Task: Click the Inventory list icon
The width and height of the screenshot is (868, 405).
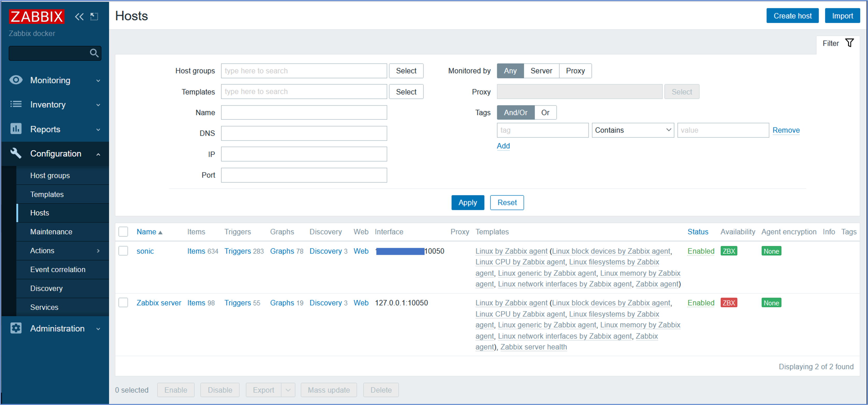Action: 16,104
